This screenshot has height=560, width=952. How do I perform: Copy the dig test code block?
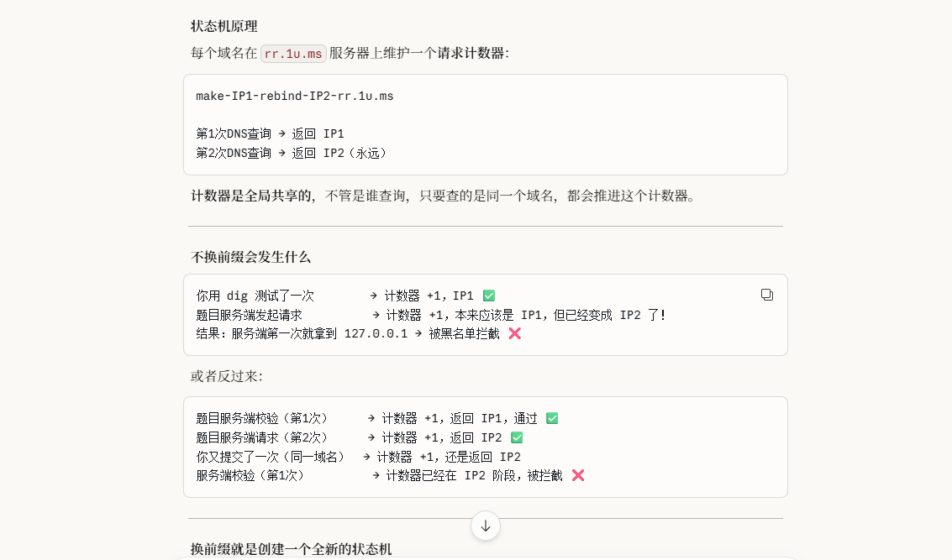point(766,295)
